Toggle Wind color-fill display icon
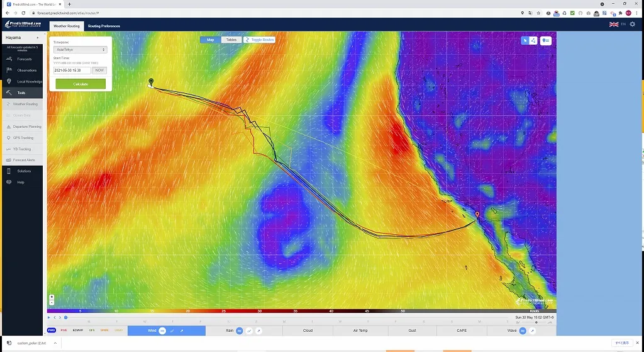 [162, 331]
